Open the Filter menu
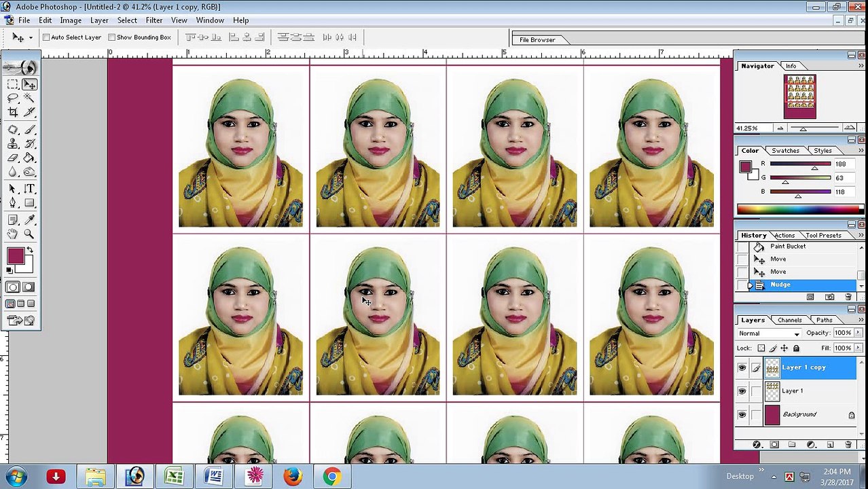Image resolution: width=868 pixels, height=489 pixels. [154, 20]
